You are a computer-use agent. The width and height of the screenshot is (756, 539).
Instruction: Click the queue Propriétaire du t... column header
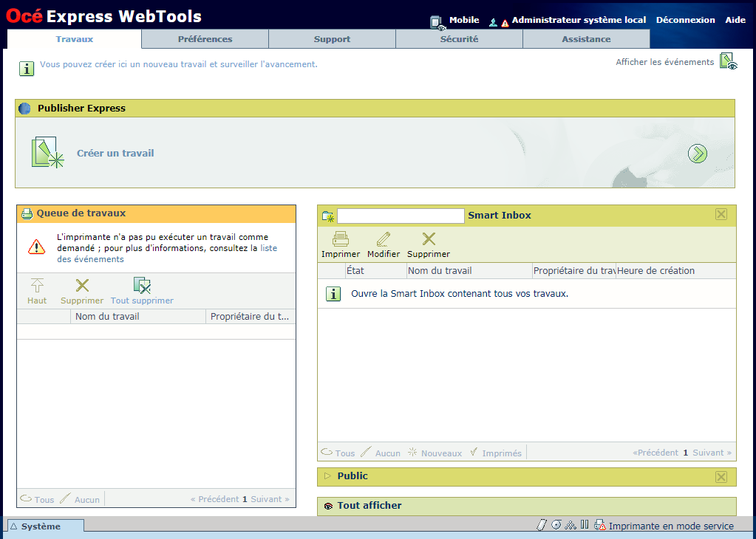251,317
